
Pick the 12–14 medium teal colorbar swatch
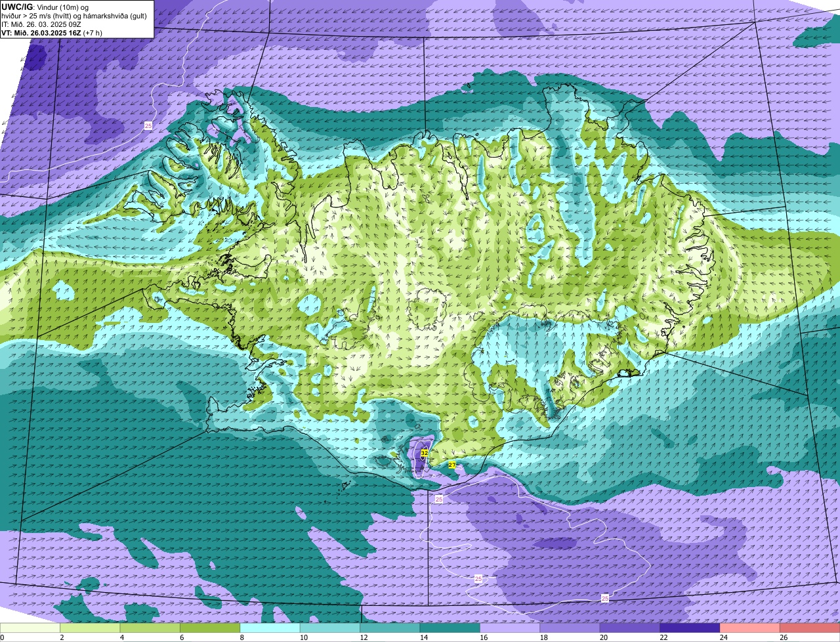pos(390,628)
